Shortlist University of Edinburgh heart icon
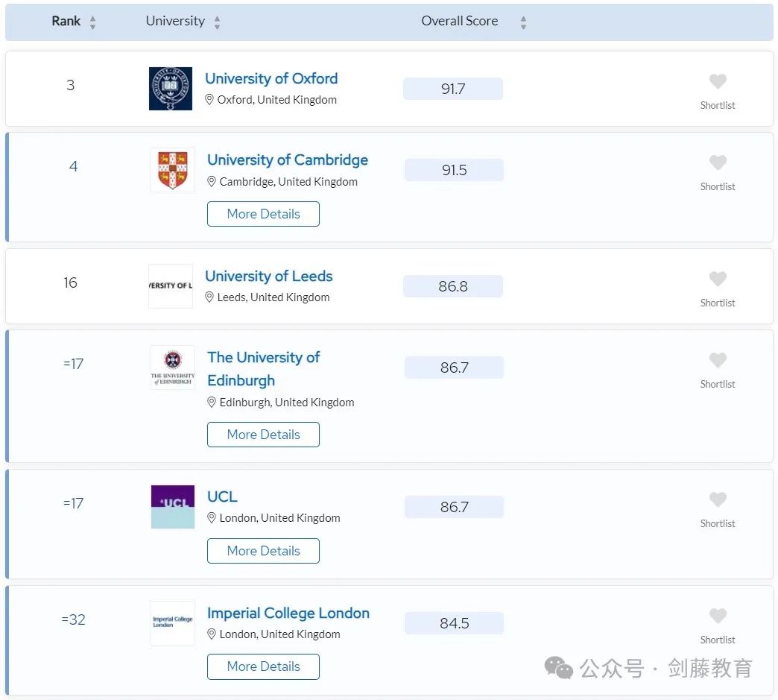Image resolution: width=778 pixels, height=700 pixels. click(718, 360)
